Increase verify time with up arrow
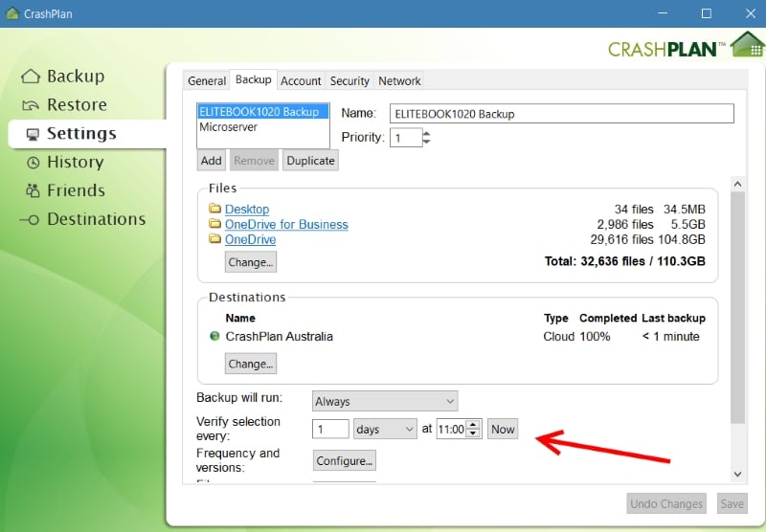The width and height of the screenshot is (766, 532). [473, 425]
